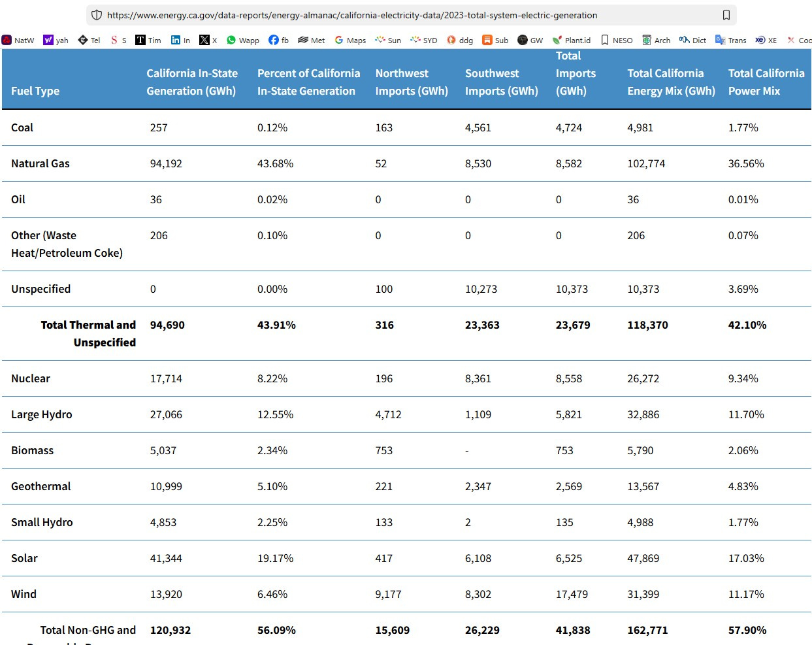Click Natural Gas percentage 43.68%

click(275, 163)
